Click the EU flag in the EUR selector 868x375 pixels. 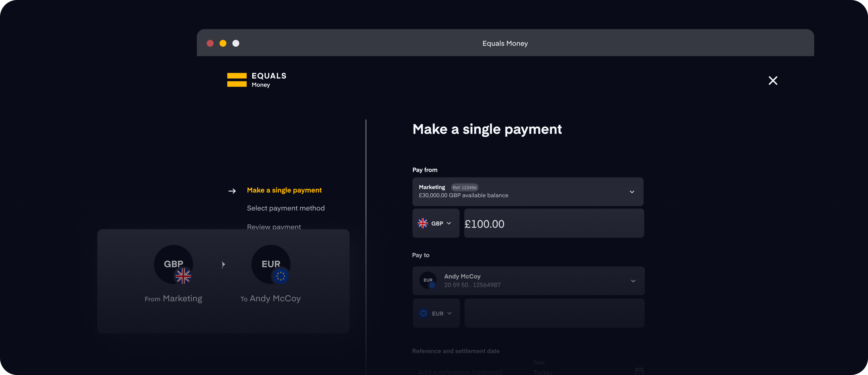click(x=423, y=313)
